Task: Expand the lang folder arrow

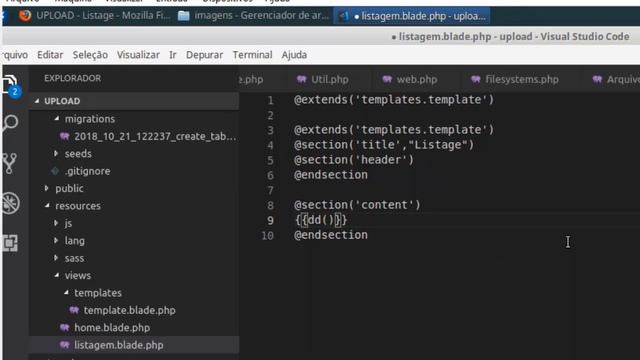Action: pos(56,240)
